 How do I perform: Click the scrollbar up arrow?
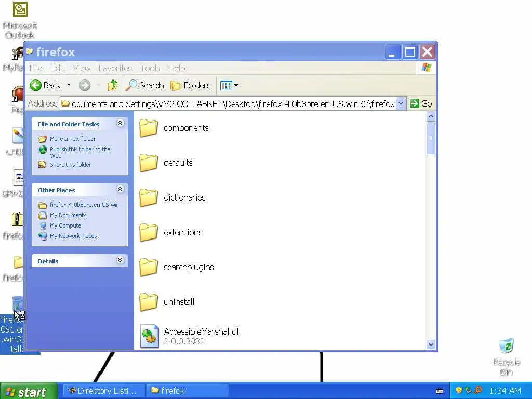[431, 116]
